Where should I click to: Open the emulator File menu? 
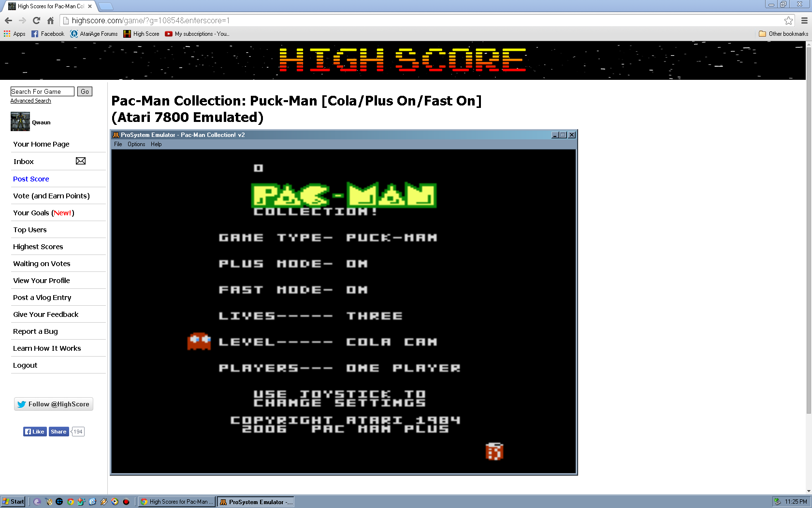coord(118,144)
